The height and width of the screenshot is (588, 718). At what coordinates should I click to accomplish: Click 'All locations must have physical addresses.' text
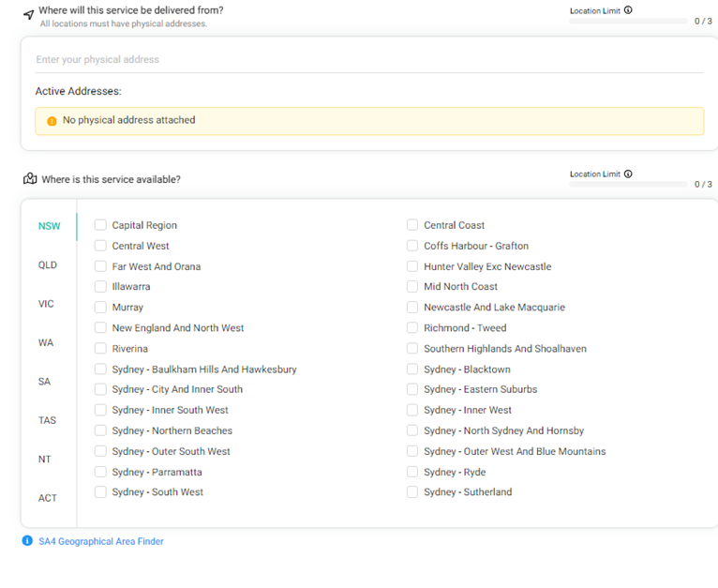124,23
